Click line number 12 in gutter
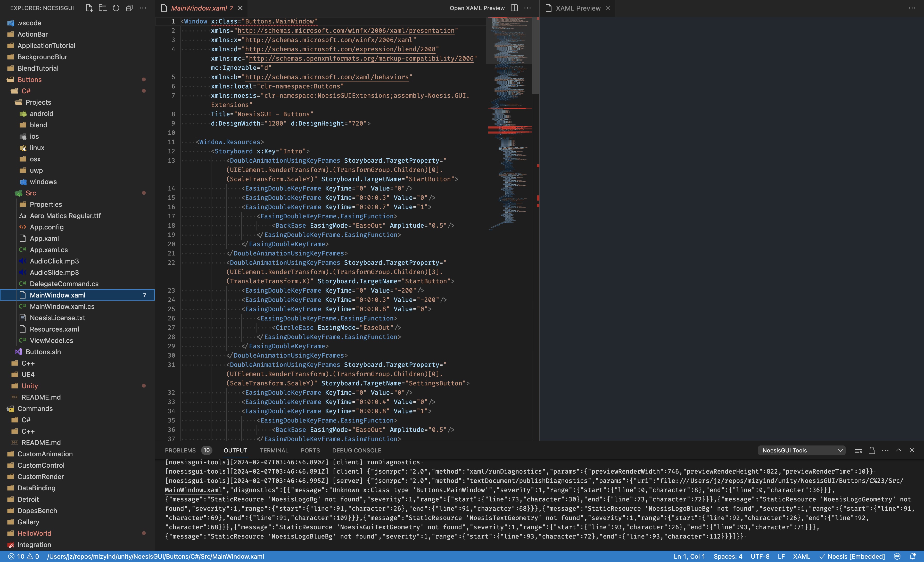 click(171, 151)
